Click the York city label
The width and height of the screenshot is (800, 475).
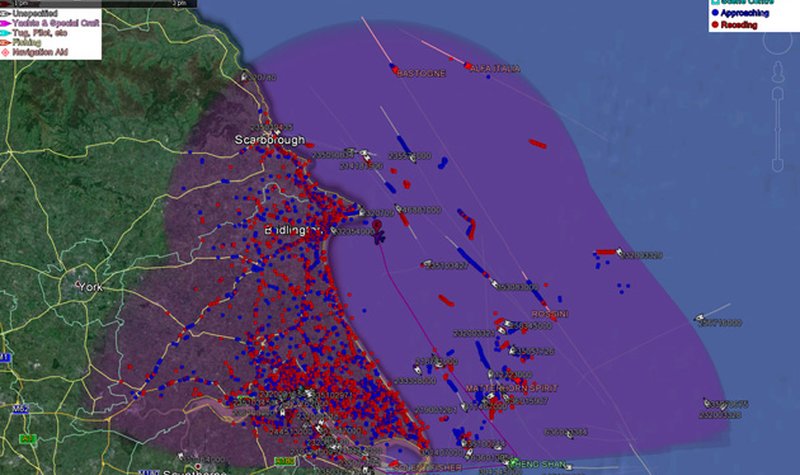tap(91, 287)
